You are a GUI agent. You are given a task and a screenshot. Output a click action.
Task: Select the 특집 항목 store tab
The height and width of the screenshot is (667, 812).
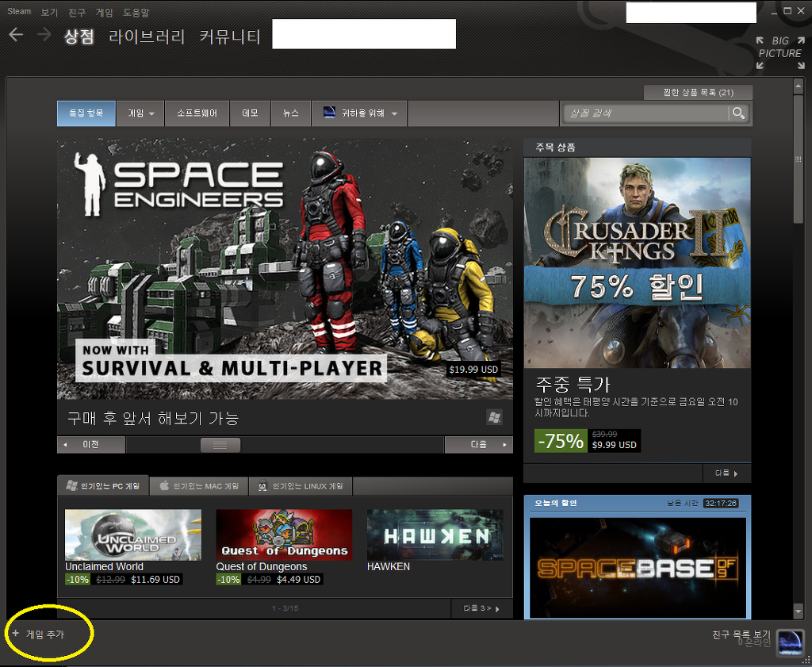[86, 113]
